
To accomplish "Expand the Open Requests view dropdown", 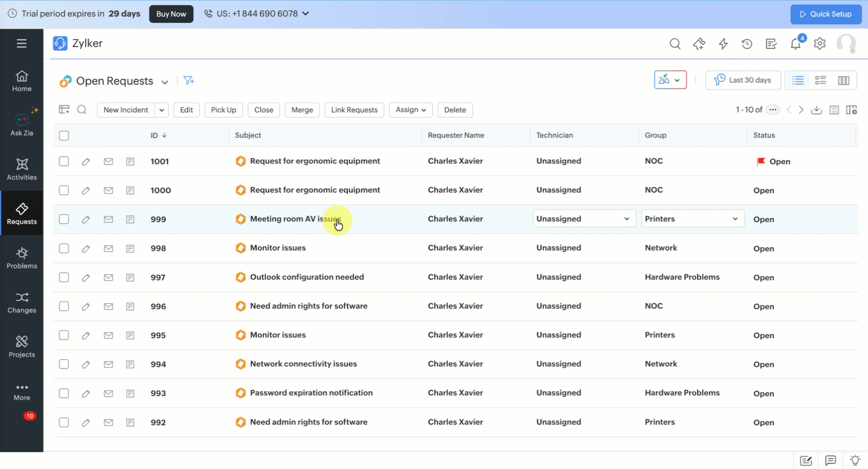I will [165, 82].
